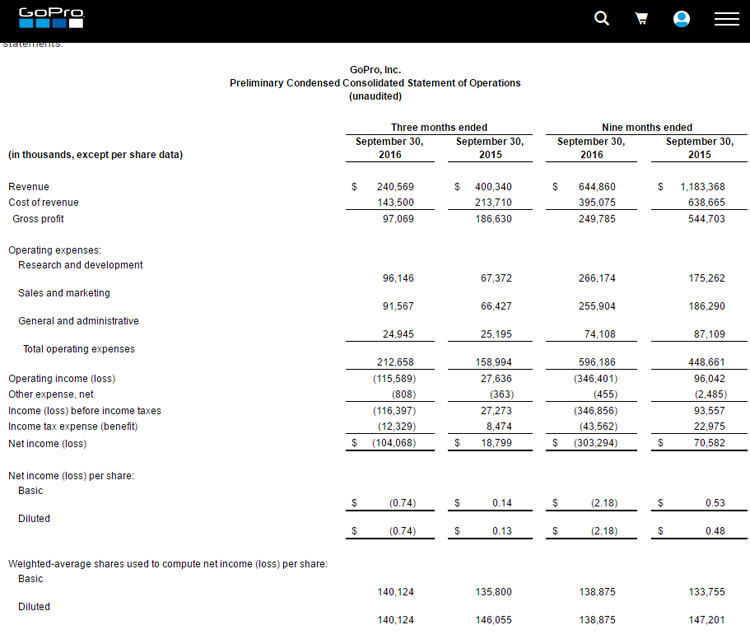Select basic per-share value 0.53

click(x=715, y=503)
